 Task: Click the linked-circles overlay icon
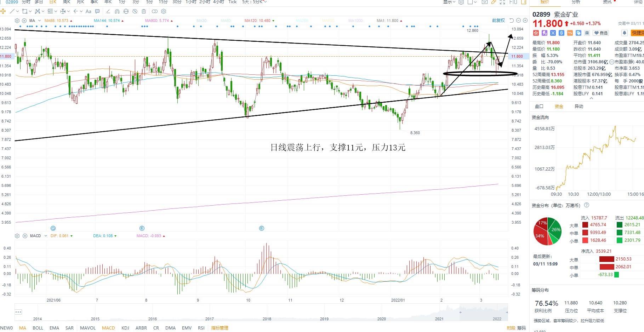coord(155,11)
